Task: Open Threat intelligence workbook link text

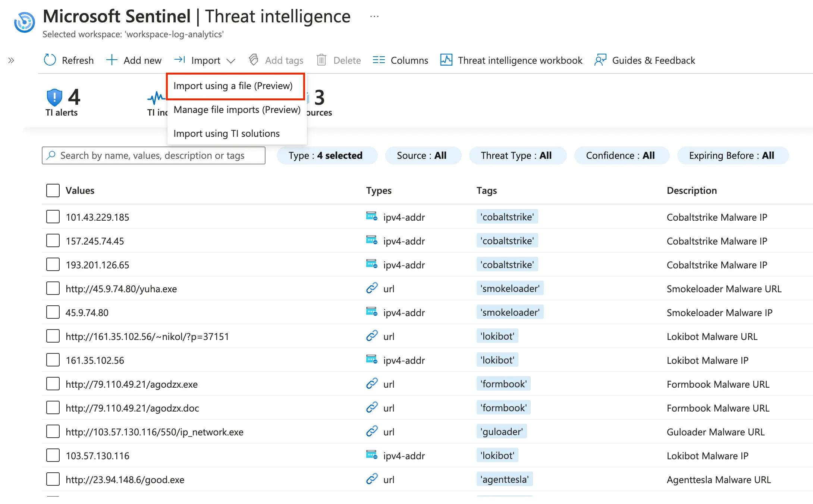Action: click(x=520, y=60)
